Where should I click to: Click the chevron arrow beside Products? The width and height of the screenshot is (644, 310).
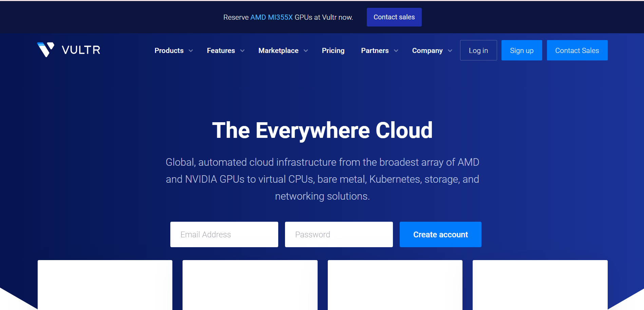coord(191,51)
